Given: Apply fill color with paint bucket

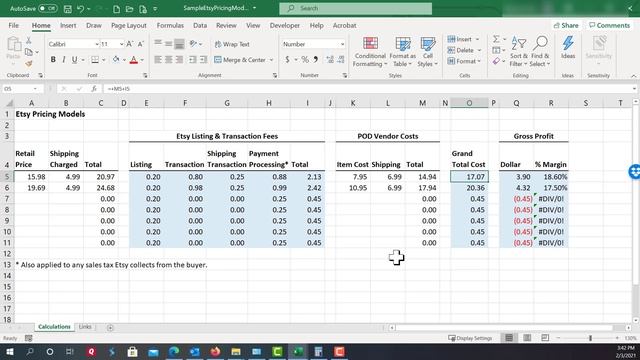Looking at the screenshot, I should 116,60.
